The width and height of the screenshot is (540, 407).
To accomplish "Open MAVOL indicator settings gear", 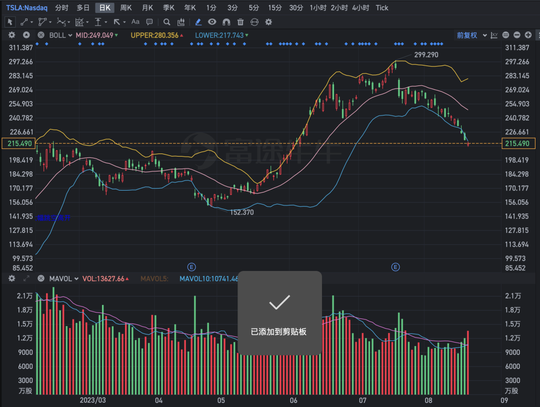I will (12, 278).
